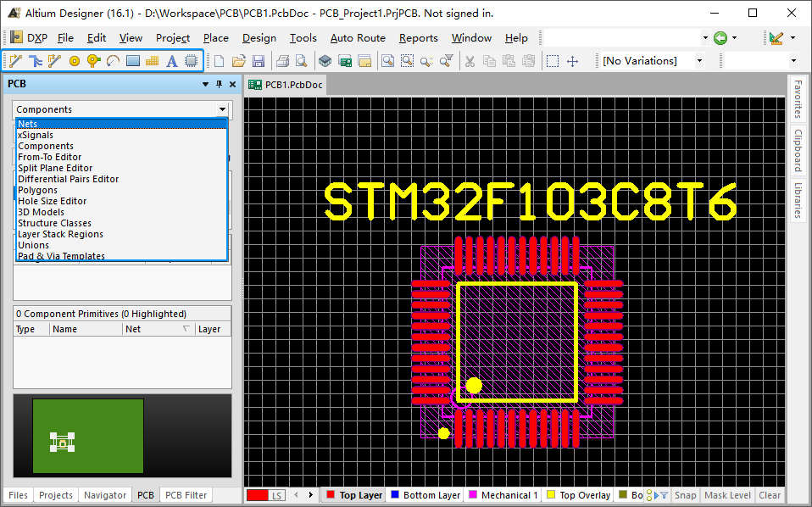This screenshot has width=812, height=507.
Task: Switch to the PCB Filter panel tab
Action: tap(186, 495)
